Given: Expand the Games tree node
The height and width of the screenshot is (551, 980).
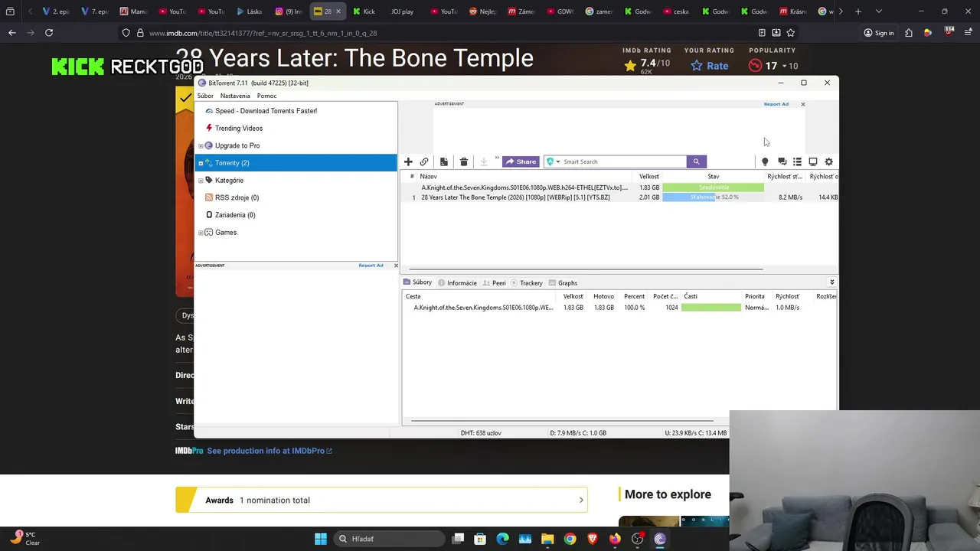Looking at the screenshot, I should [x=201, y=233].
